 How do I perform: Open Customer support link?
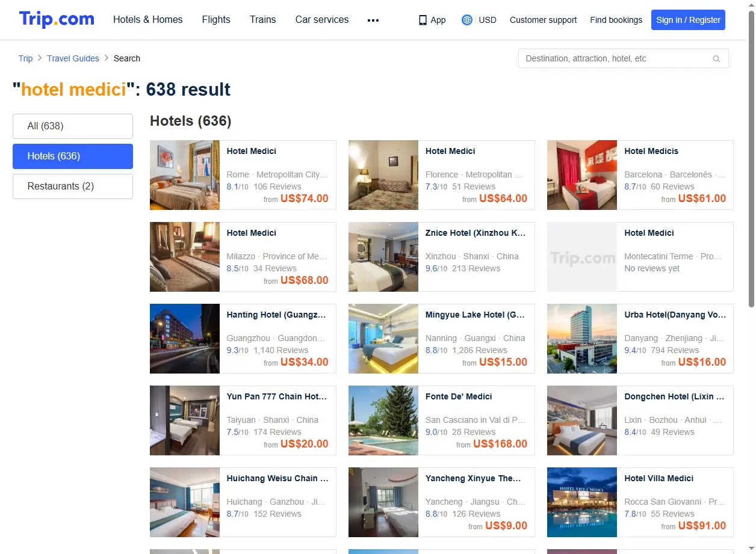tap(543, 20)
